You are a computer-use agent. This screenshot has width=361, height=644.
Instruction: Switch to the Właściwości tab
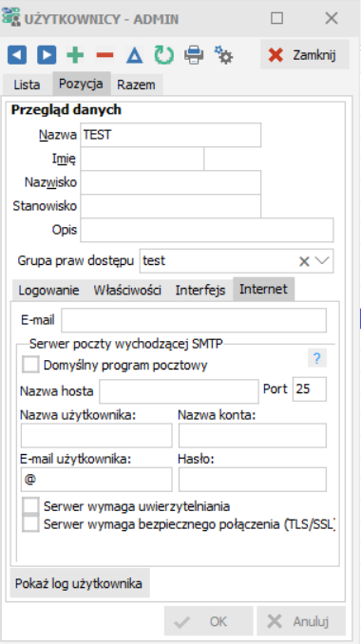point(127,291)
